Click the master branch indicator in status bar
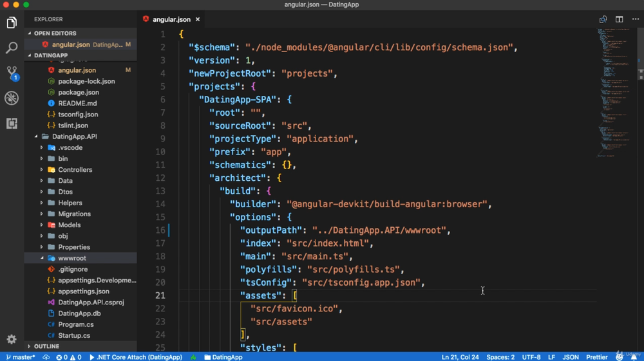Image resolution: width=644 pixels, height=361 pixels. click(21, 357)
